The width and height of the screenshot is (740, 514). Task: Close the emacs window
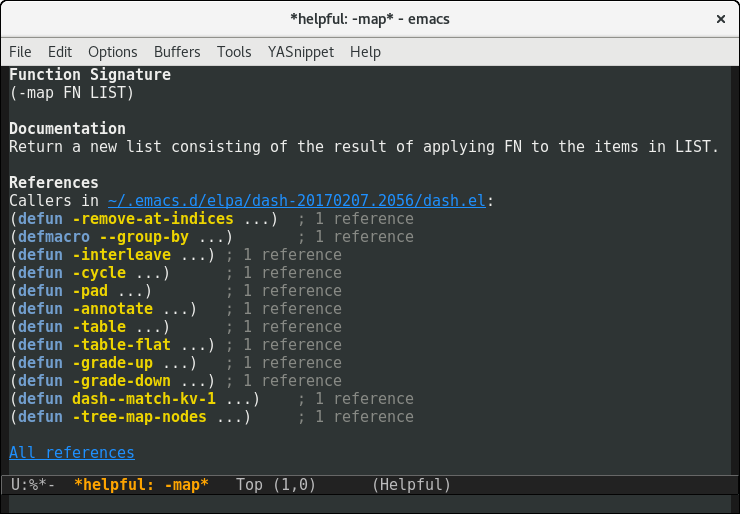[x=720, y=19]
